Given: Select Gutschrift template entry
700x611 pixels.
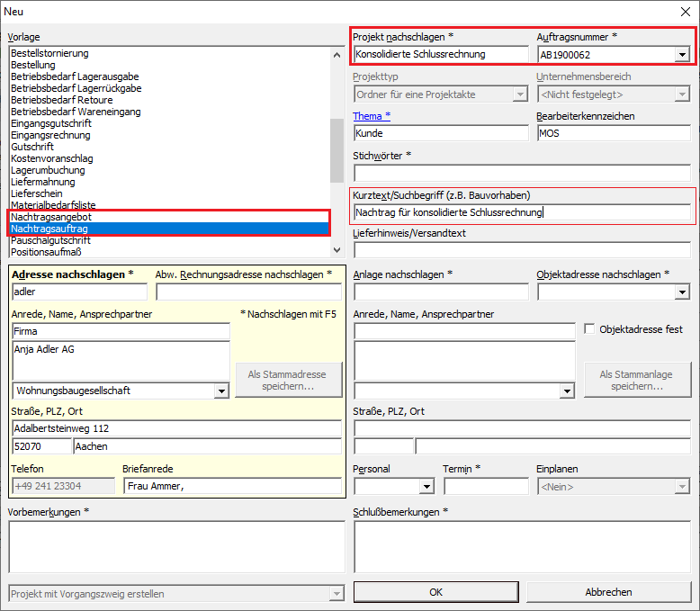Looking at the screenshot, I should tap(32, 147).
